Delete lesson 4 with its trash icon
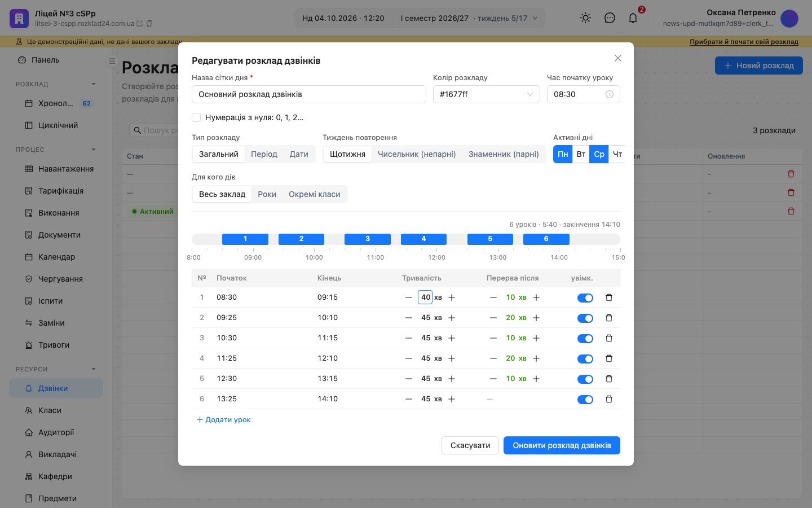Viewport: 812px width, 508px height. (609, 358)
